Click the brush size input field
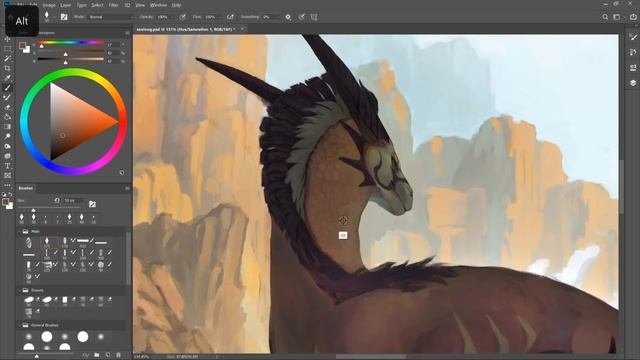Image resolution: width=640 pixels, height=360 pixels. (73, 200)
